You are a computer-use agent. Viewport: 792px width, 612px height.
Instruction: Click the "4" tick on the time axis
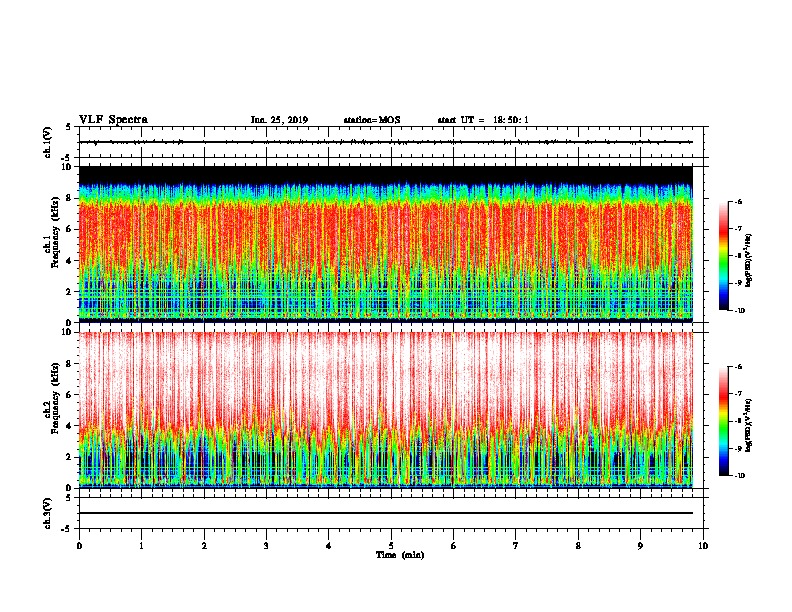click(x=329, y=546)
